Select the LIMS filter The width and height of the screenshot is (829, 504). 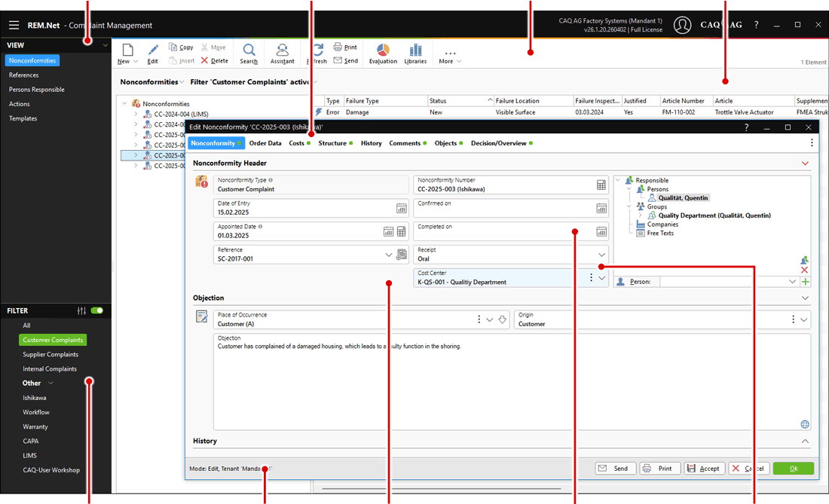pos(29,455)
